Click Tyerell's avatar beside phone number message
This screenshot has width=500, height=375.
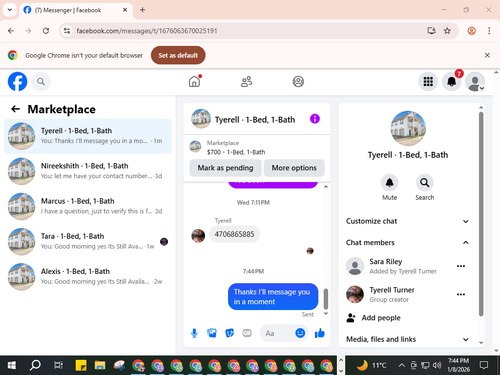pyautogui.click(x=198, y=236)
